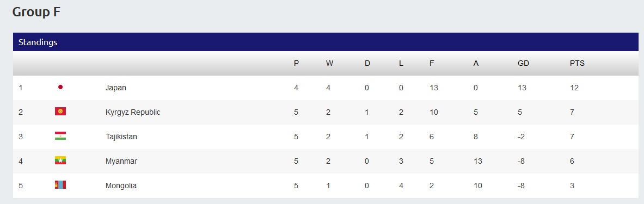Click the W (wins) column header
This screenshot has width=644, height=204.
329,64
